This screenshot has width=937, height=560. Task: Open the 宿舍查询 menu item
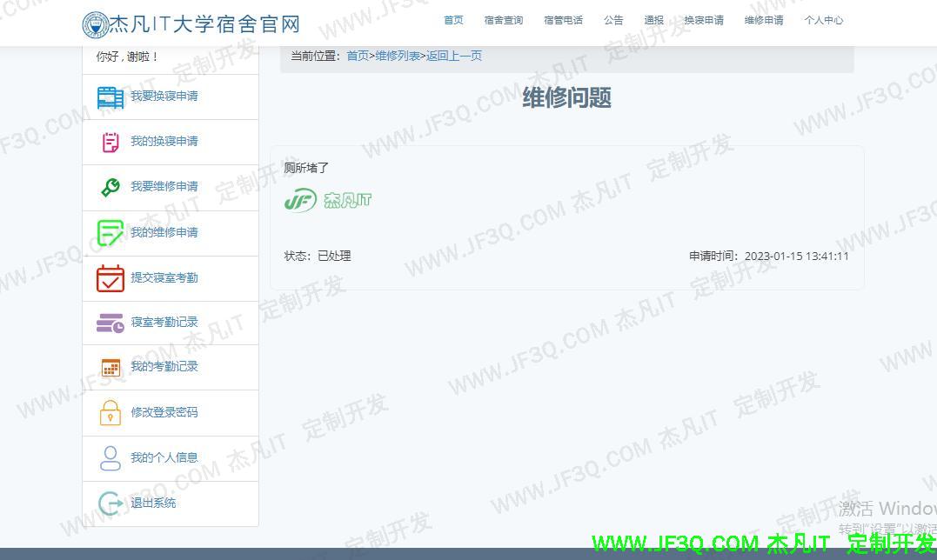coord(503,20)
